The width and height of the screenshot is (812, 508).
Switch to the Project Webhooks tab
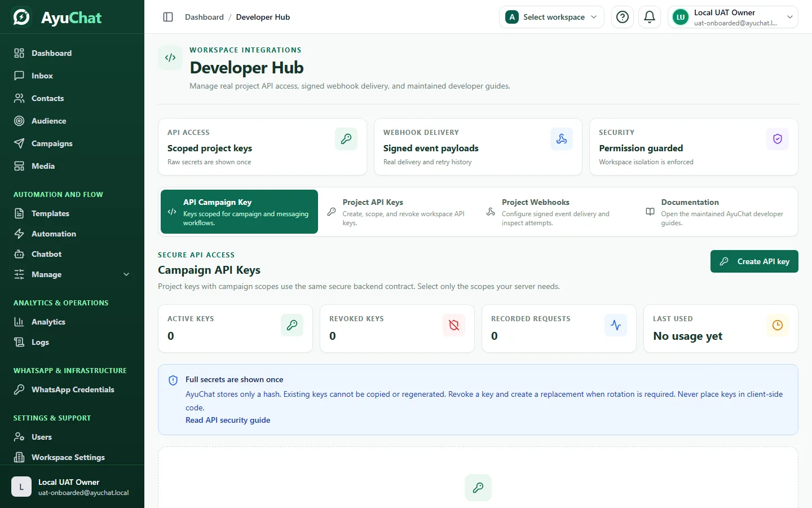[x=558, y=212]
